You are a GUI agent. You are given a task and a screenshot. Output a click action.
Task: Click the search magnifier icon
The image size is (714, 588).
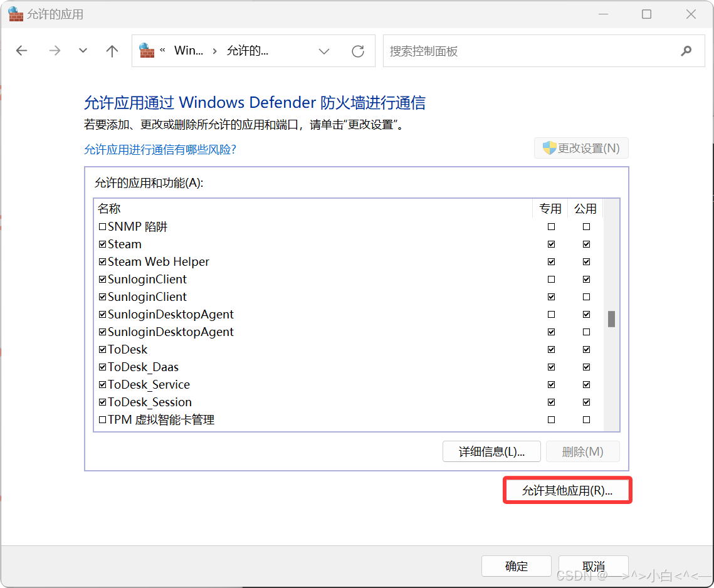coord(686,51)
